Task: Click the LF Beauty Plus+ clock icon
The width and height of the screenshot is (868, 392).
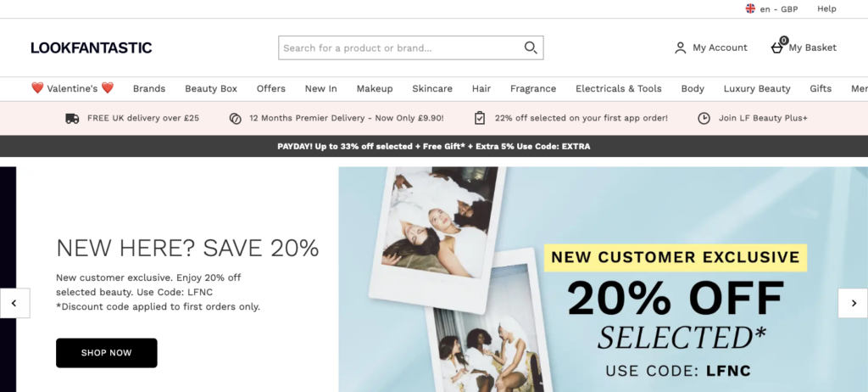Action: 704,118
